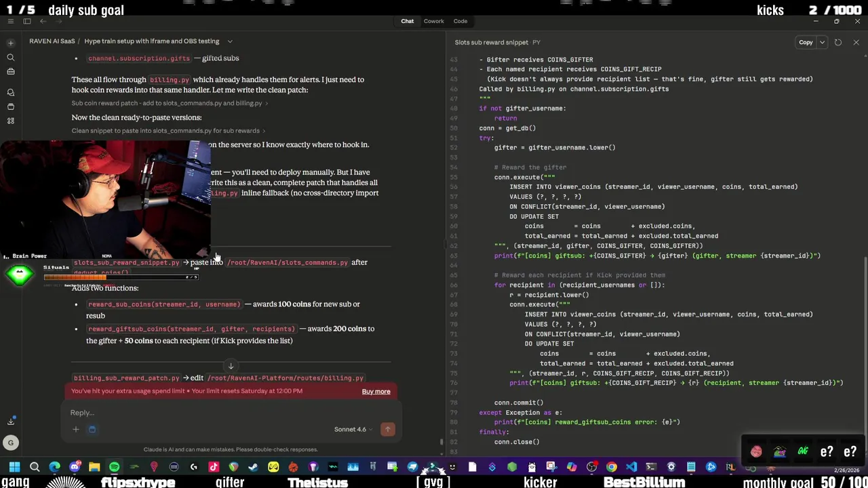Viewport: 868px width, 488px height.
Task: Click the billing.py inline code text
Action: [170, 80]
